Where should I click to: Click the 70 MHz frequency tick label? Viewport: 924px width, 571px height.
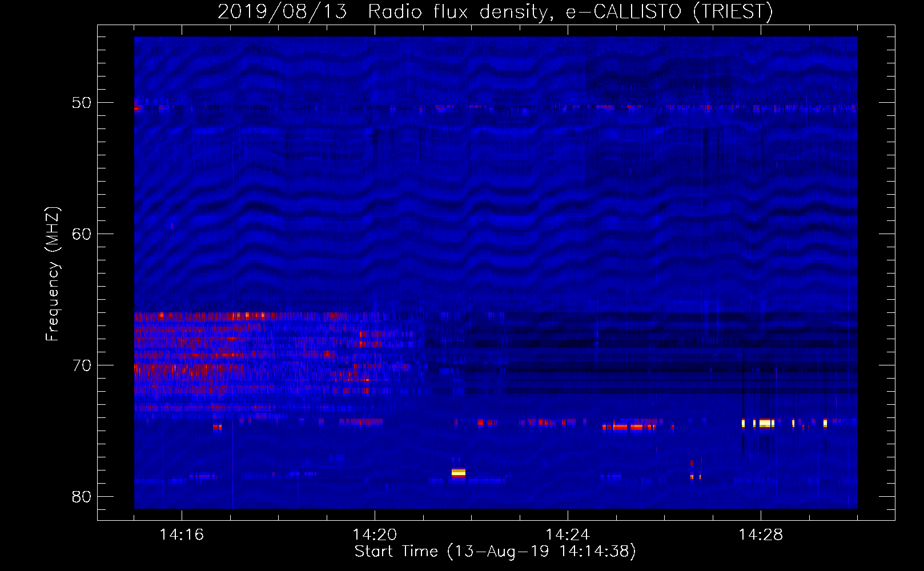82,365
